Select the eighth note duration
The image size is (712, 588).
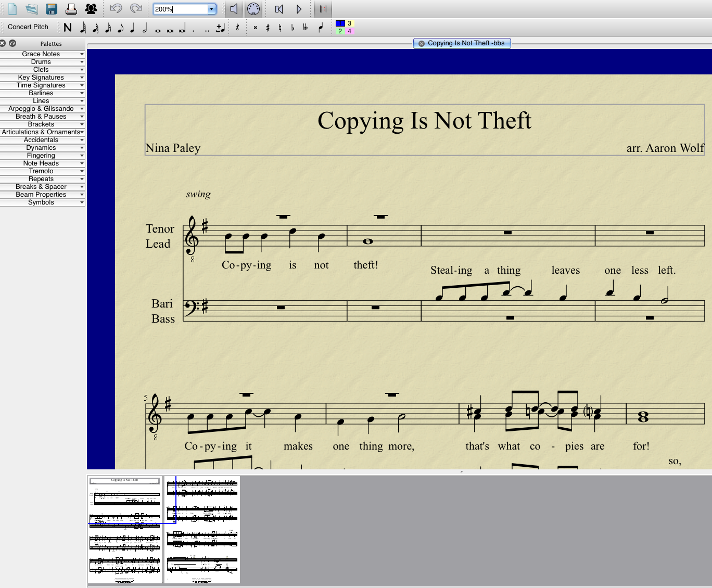point(120,28)
